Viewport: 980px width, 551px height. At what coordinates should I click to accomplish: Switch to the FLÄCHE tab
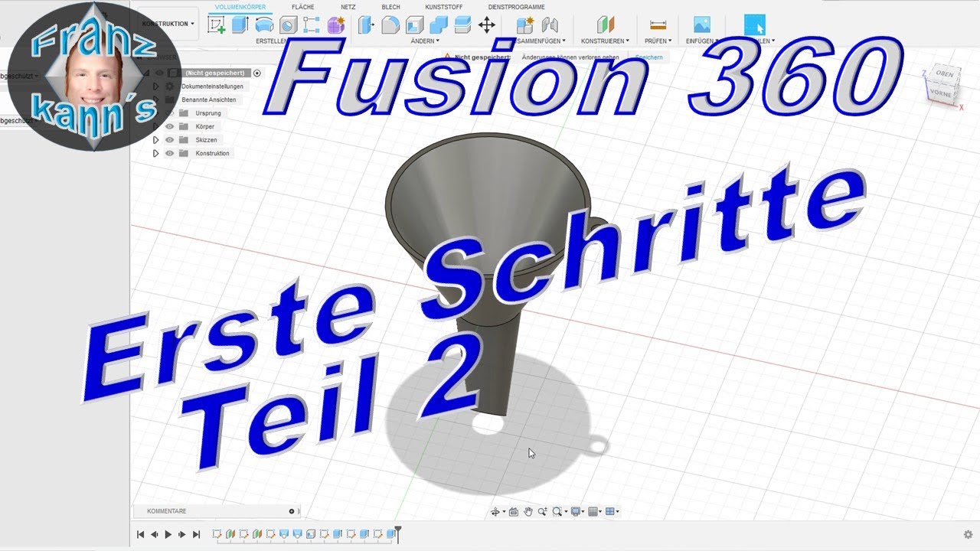pyautogui.click(x=303, y=7)
